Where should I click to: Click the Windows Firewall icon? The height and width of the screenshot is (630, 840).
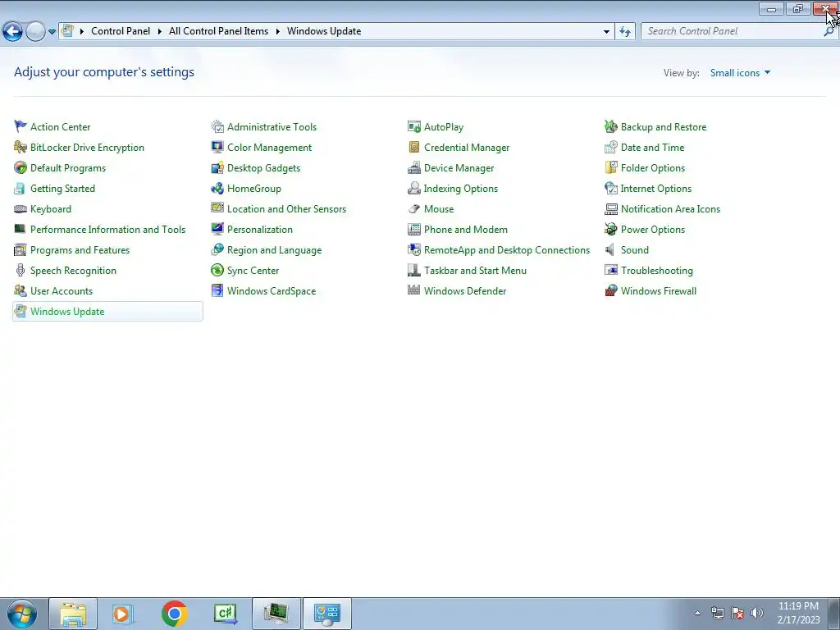[x=610, y=291]
